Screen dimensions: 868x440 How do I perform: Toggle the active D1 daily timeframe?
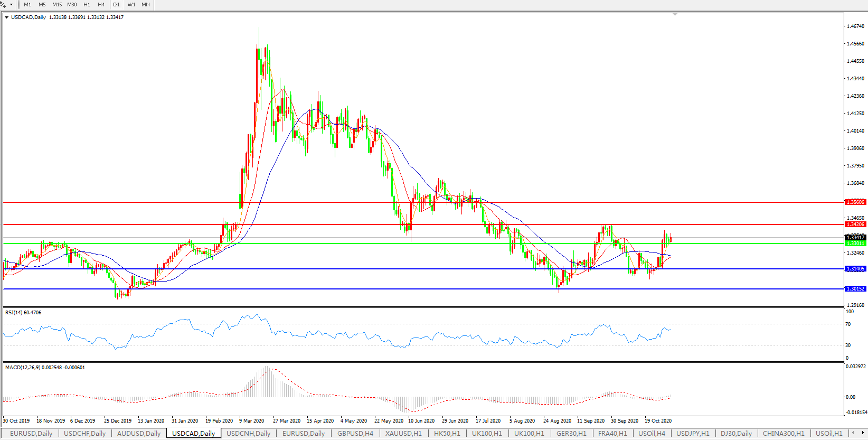[117, 5]
